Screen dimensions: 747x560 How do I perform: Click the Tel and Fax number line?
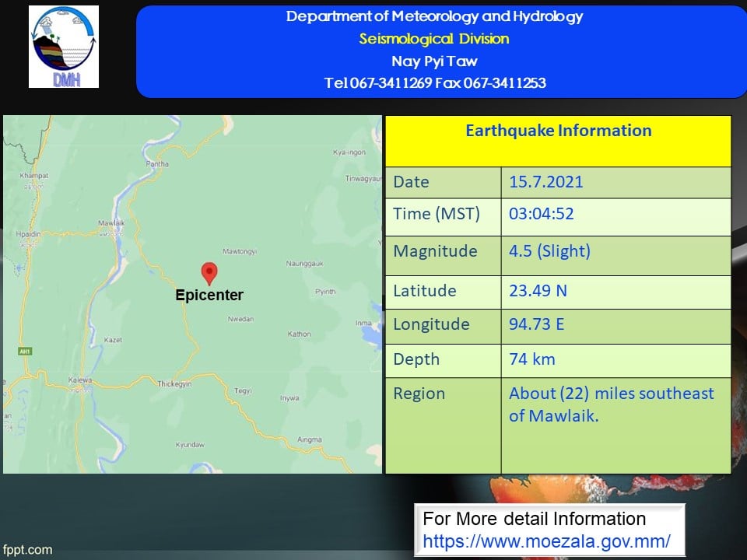435,83
